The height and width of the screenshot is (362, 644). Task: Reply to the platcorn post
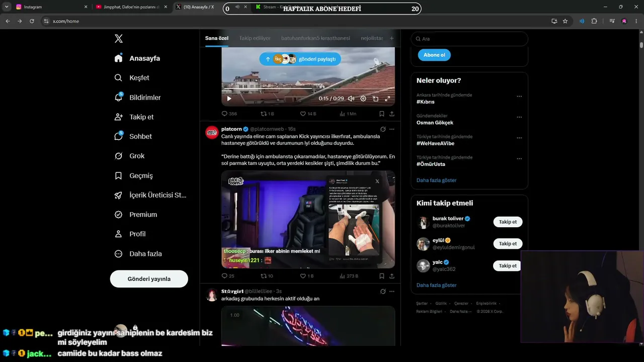pyautogui.click(x=224, y=276)
